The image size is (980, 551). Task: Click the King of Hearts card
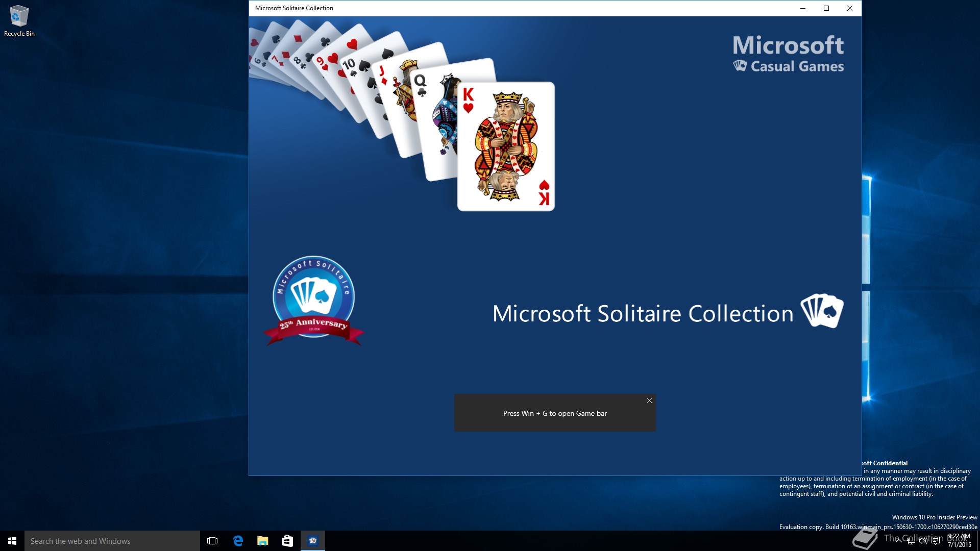pos(506,146)
